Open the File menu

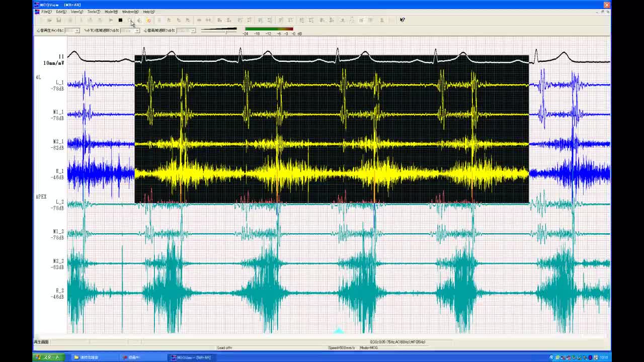tap(46, 12)
